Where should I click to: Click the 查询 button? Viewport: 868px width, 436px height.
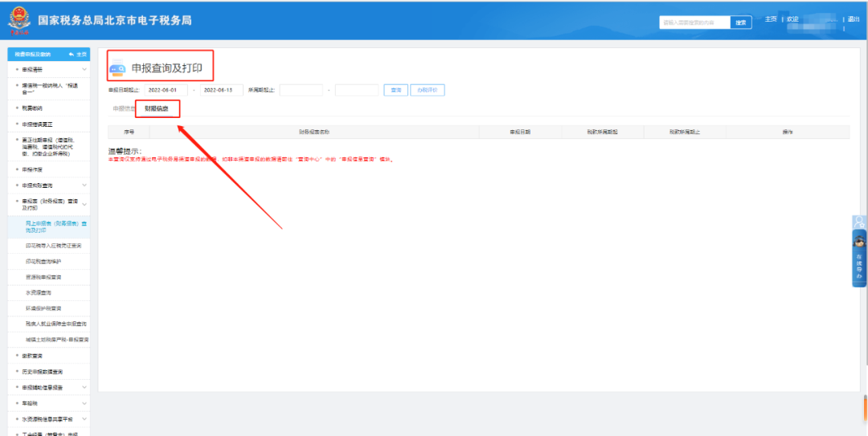[395, 90]
